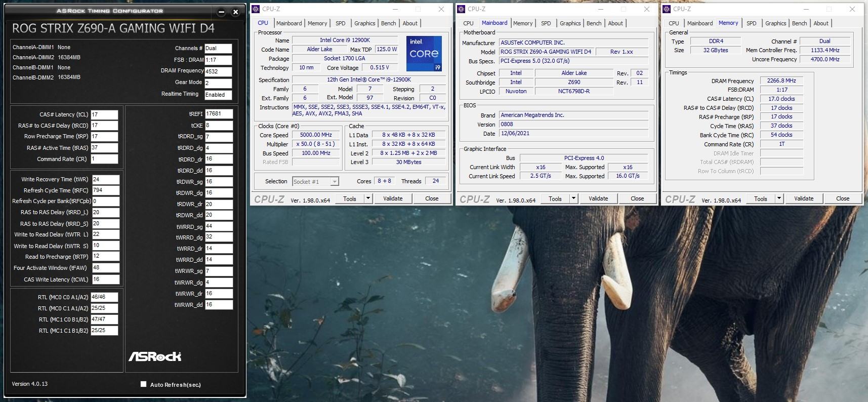Click Bank Cycle Time (tRC) 54 clocks
Image resolution: width=868 pixels, height=402 pixels.
781,135
